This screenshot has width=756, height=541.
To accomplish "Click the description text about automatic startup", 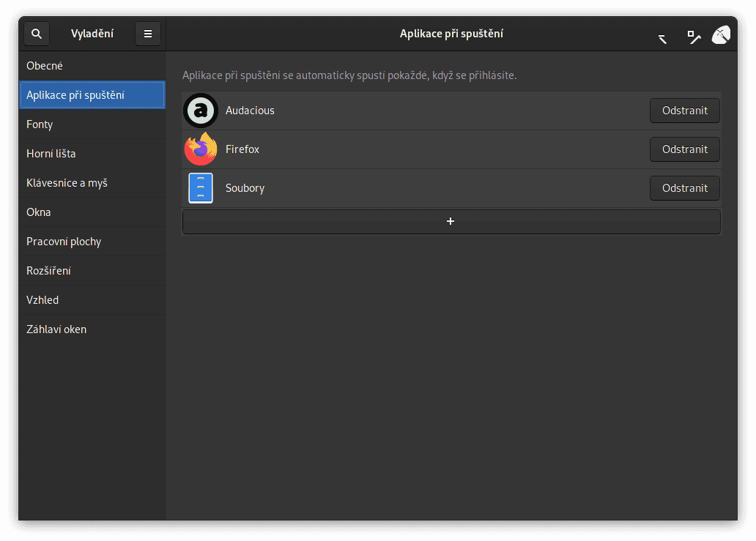I will coord(349,75).
